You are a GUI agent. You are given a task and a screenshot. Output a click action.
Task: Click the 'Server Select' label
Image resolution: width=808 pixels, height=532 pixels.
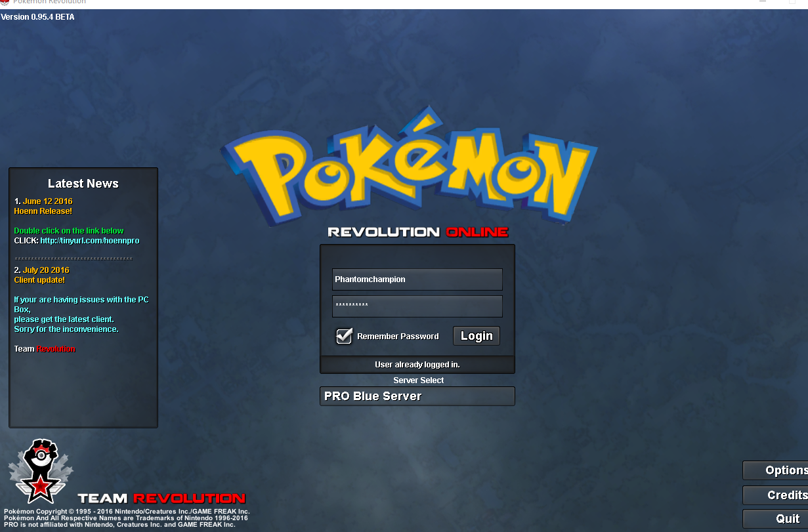click(419, 380)
